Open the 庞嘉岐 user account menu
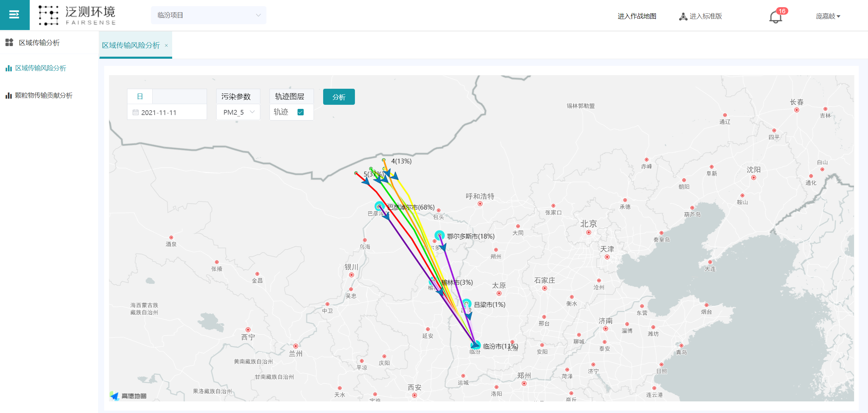This screenshot has width=868, height=413. 828,16
